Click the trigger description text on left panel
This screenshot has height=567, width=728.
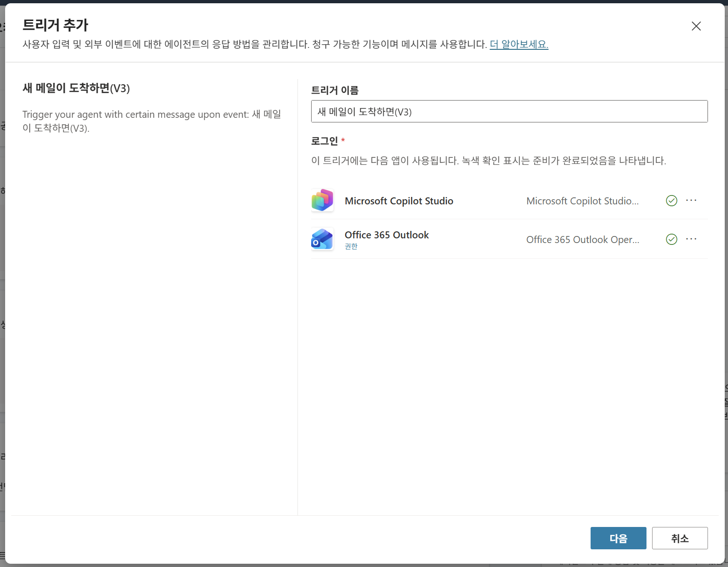[152, 121]
